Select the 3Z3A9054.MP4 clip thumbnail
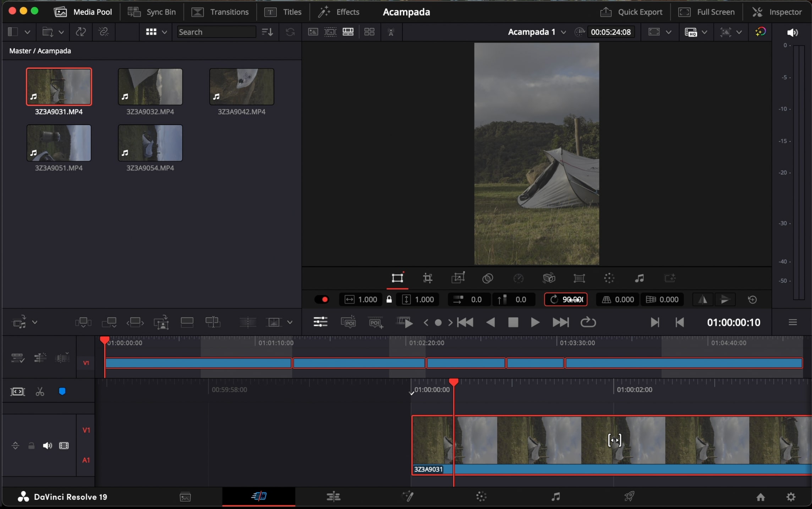Viewport: 812px width, 509px height. [150, 143]
